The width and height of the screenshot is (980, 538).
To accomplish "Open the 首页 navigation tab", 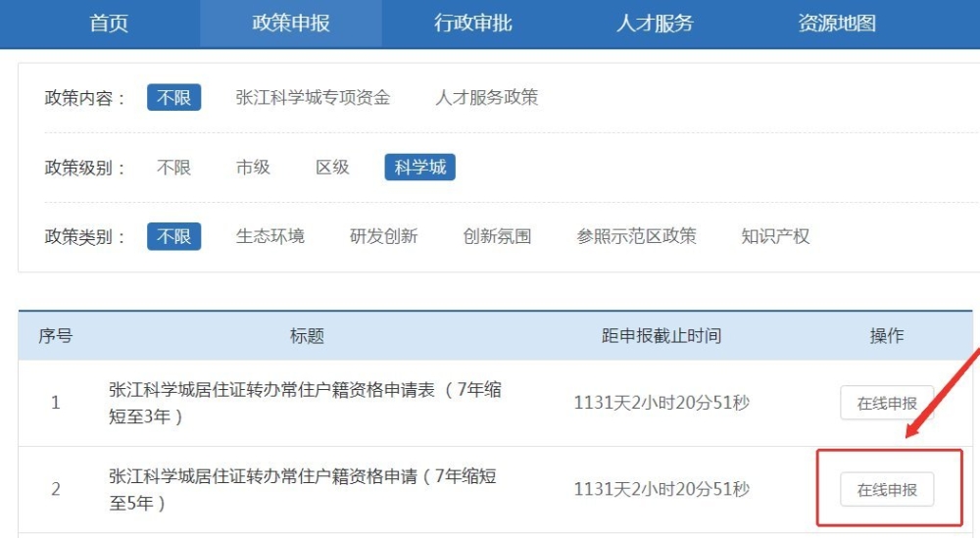I will 109,24.
